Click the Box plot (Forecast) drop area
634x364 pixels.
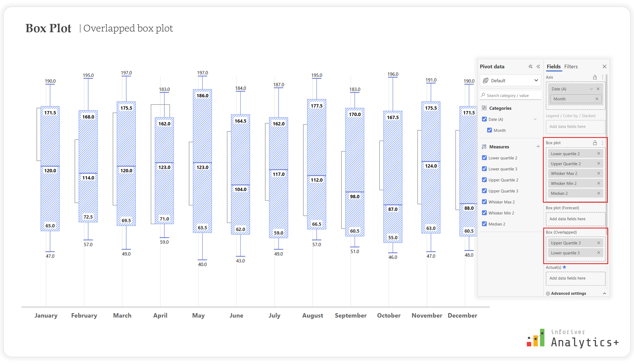[x=575, y=219]
